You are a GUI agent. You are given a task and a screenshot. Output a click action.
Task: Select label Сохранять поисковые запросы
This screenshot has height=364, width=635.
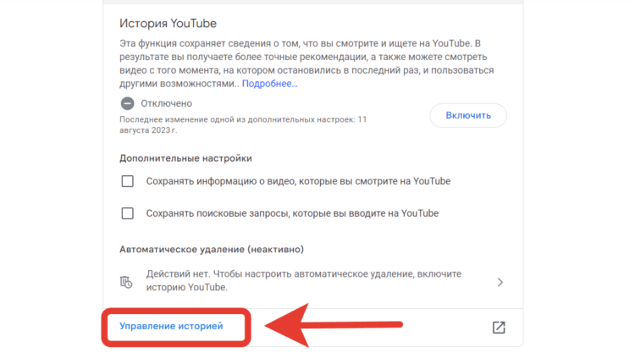tap(292, 213)
